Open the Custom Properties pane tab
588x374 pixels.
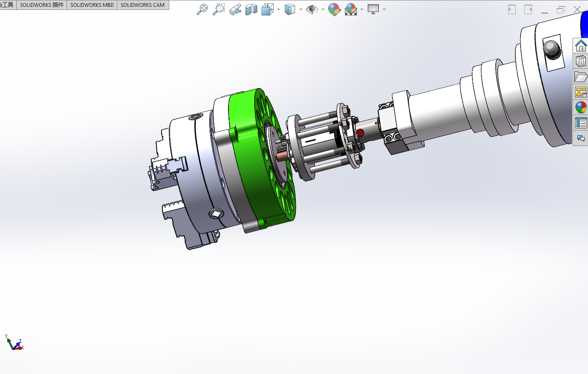tap(581, 123)
